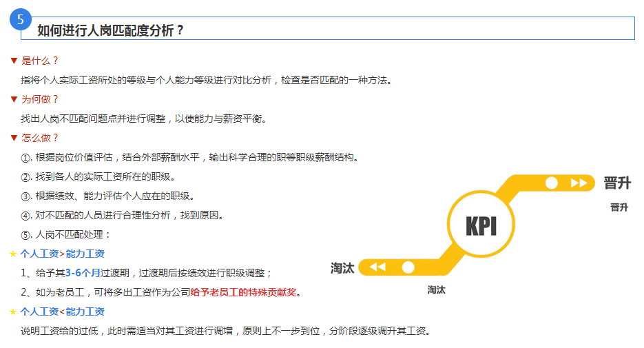
Task: Collapse the 为何做？ section triangle
Action: click(13, 99)
